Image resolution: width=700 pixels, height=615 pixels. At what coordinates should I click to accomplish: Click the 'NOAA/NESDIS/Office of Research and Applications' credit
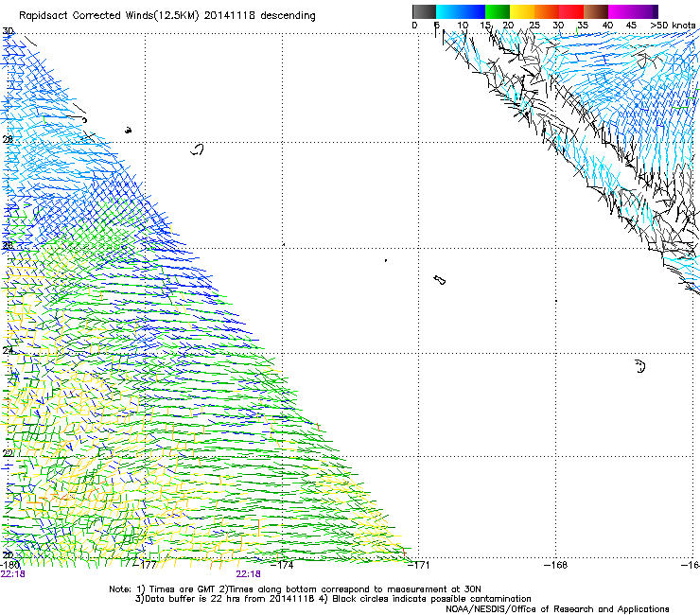(557, 609)
